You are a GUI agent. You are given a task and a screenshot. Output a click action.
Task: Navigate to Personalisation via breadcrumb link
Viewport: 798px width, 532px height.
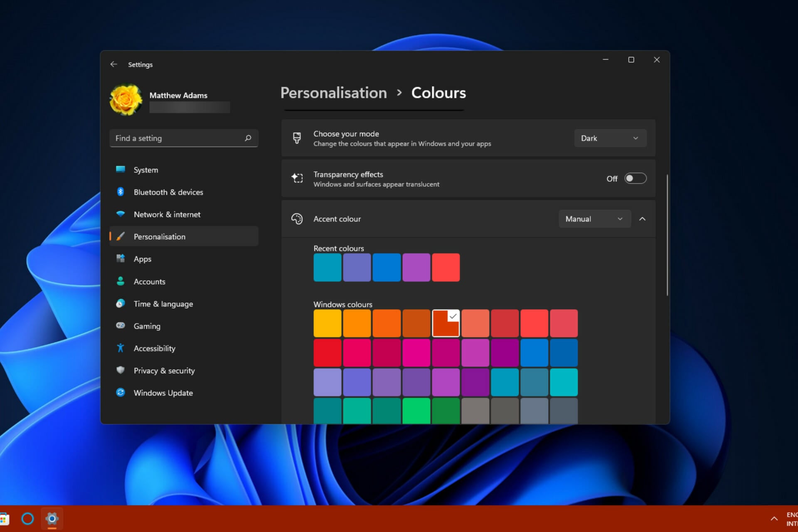pyautogui.click(x=333, y=93)
